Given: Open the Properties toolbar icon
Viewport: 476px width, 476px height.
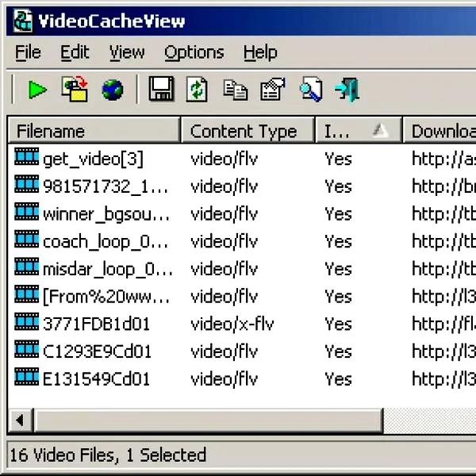Looking at the screenshot, I should (273, 89).
